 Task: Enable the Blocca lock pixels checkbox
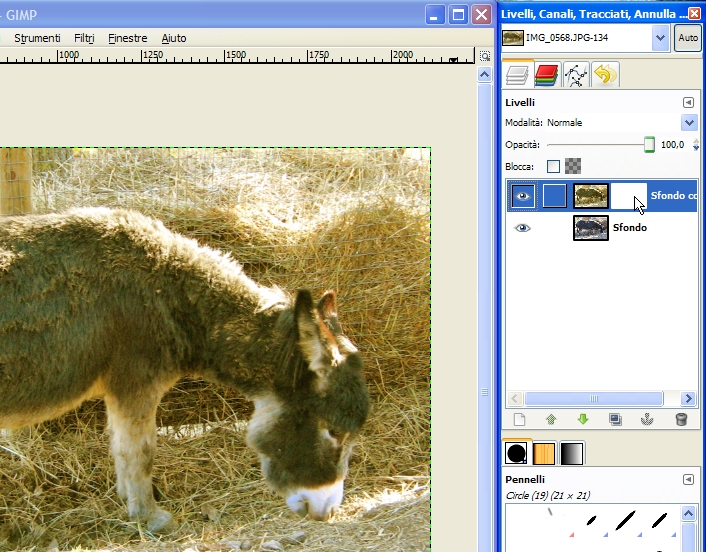click(x=553, y=167)
